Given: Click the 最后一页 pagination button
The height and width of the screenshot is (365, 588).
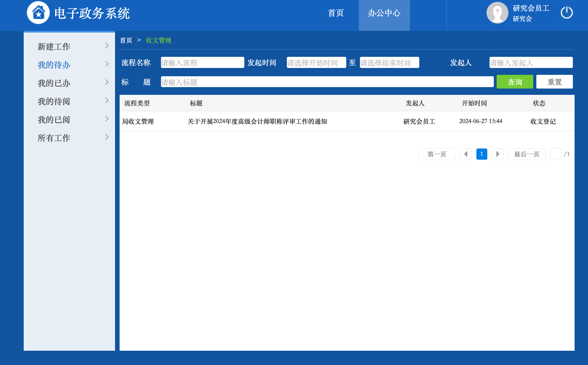Looking at the screenshot, I should click(x=526, y=154).
